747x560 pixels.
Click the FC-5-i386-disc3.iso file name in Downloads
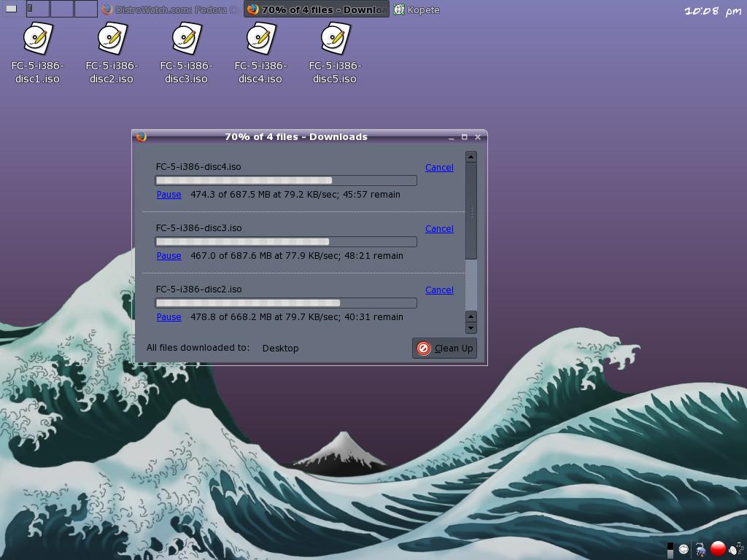click(x=198, y=228)
